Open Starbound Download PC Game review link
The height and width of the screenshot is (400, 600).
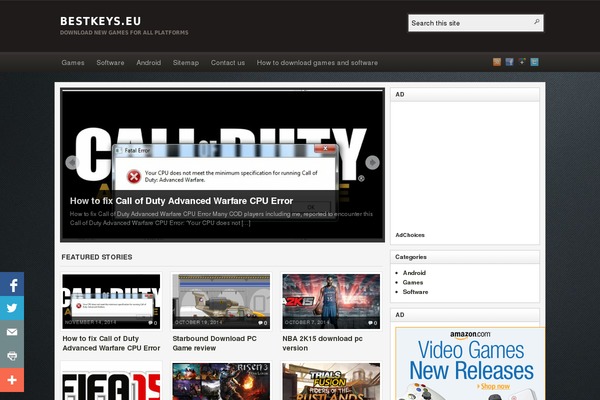coord(214,343)
